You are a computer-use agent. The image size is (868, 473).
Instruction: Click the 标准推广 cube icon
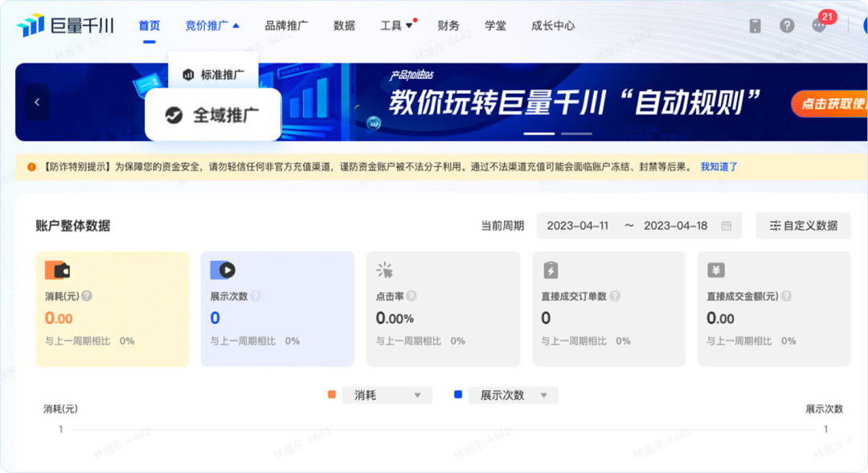coord(188,75)
